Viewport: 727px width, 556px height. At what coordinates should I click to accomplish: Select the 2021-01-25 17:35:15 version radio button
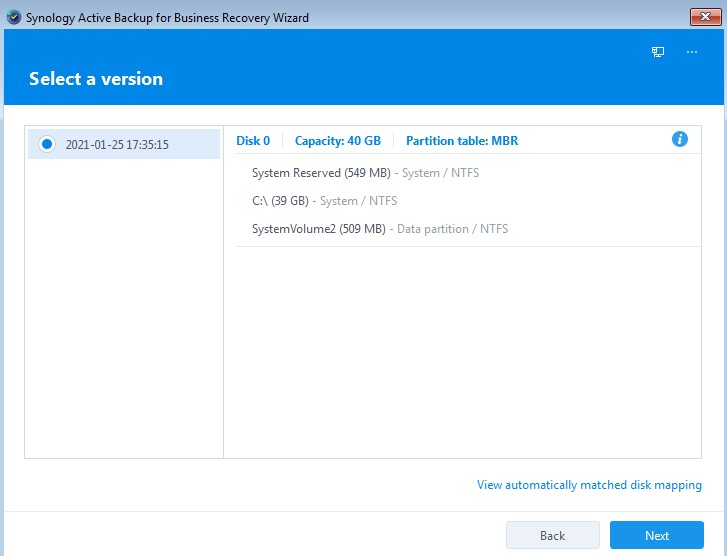click(47, 144)
